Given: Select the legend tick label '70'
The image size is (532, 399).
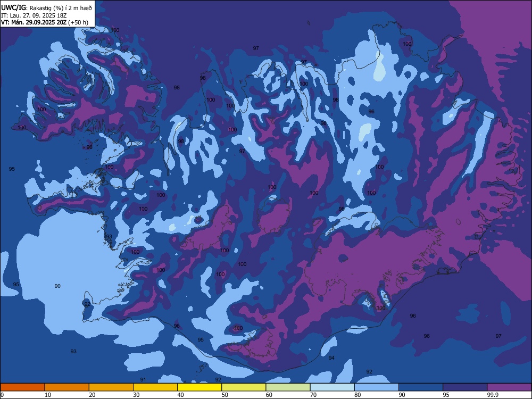Looking at the screenshot, I should 313,395.
